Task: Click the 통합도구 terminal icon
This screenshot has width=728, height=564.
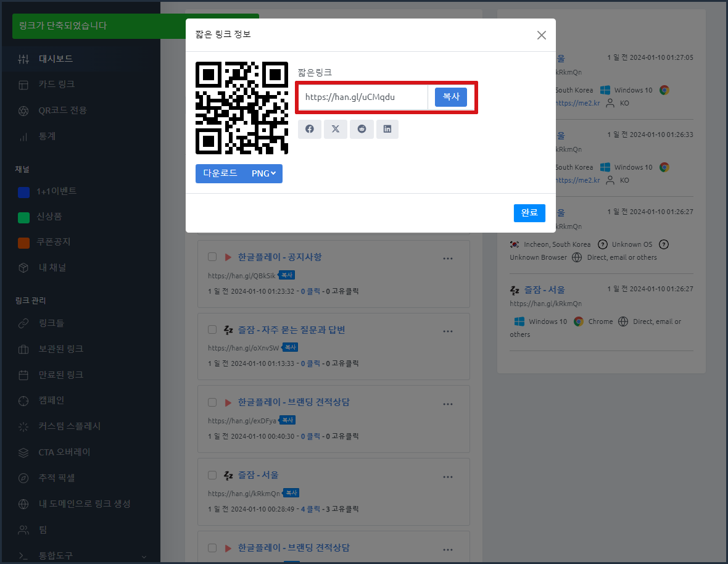Action: 23,555
